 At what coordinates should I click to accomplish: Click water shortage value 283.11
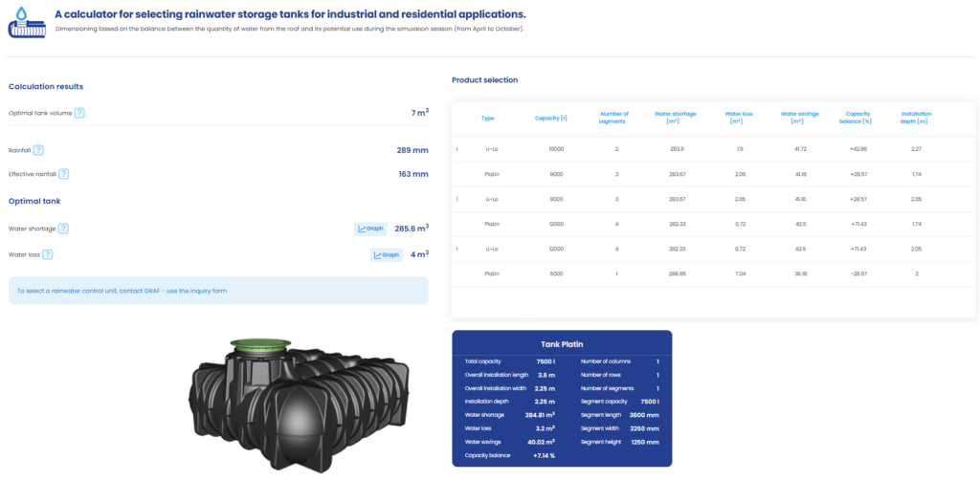(x=677, y=149)
